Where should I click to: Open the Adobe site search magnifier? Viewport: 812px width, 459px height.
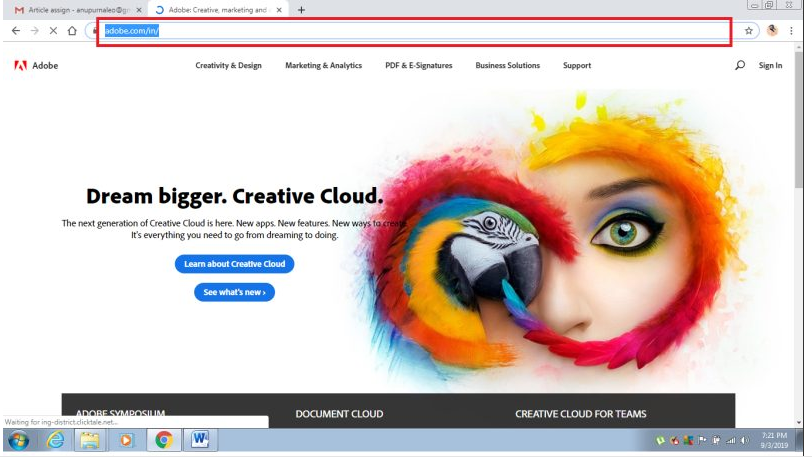(740, 65)
